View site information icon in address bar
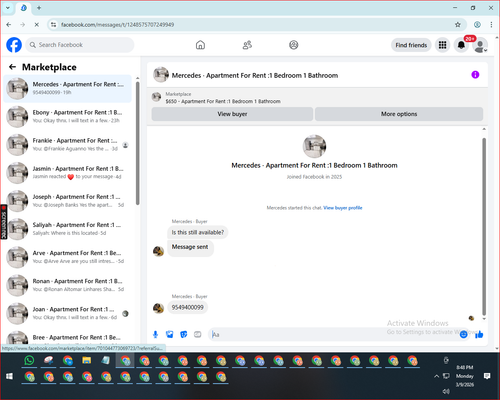The height and width of the screenshot is (400, 500). click(x=53, y=25)
